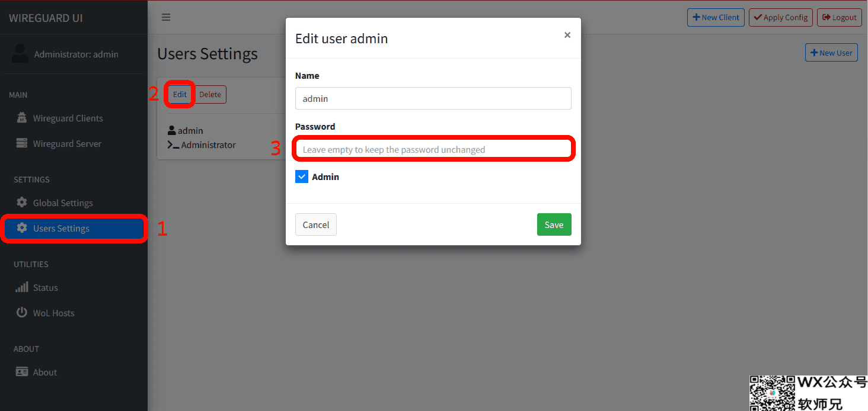Image resolution: width=868 pixels, height=411 pixels.
Task: Click the Apply Config button
Action: pyautogui.click(x=780, y=17)
